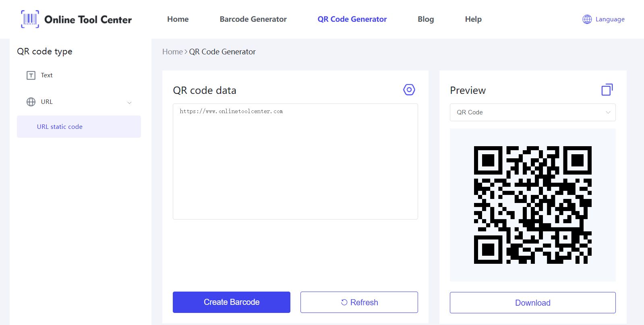Click the Online Tool Center barcode logo

click(x=30, y=19)
